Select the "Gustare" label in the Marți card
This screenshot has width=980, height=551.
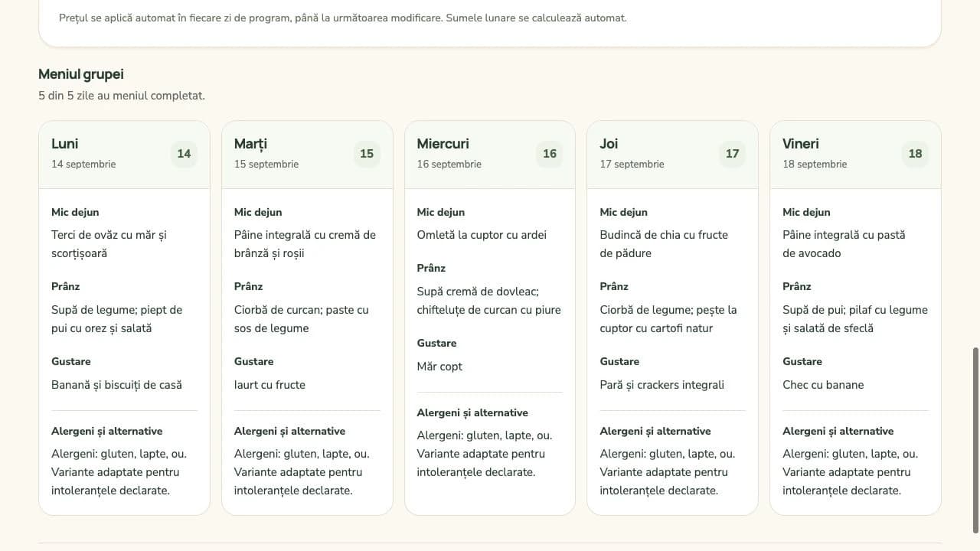(x=253, y=362)
